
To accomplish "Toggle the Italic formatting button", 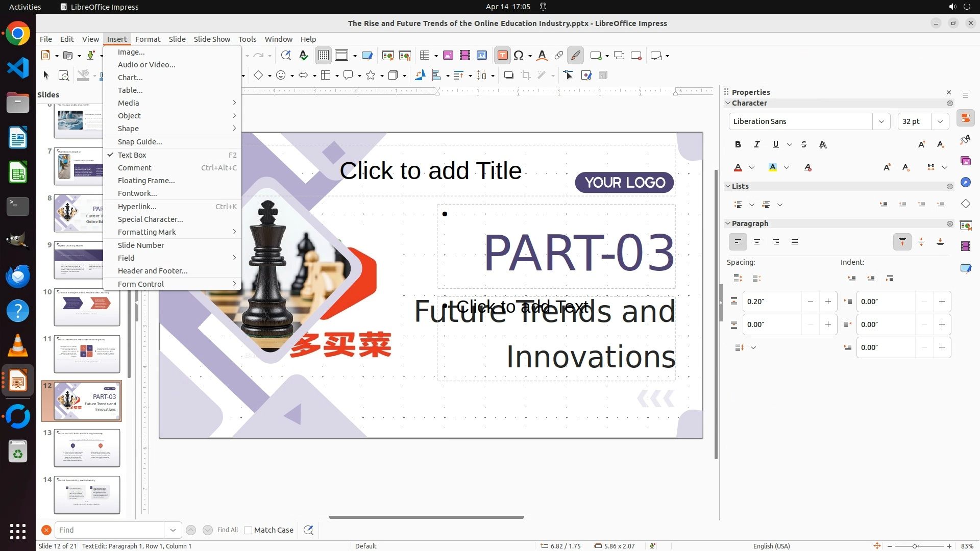I will point(756,144).
